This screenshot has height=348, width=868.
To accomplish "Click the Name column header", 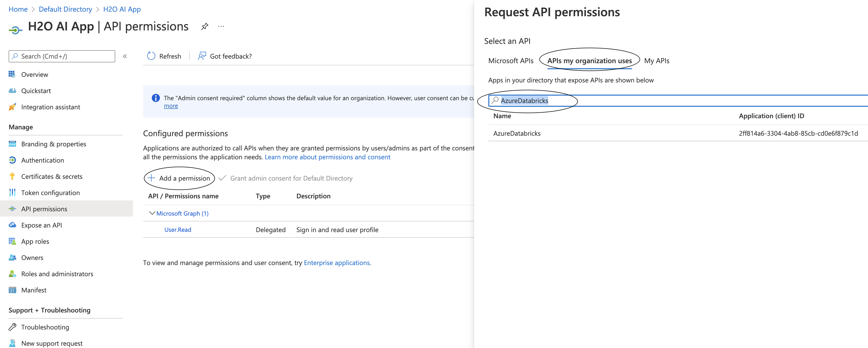I will [x=502, y=116].
